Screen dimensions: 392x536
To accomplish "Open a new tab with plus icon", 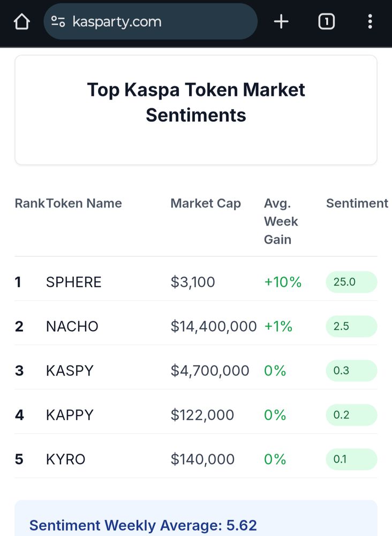I will 281,22.
